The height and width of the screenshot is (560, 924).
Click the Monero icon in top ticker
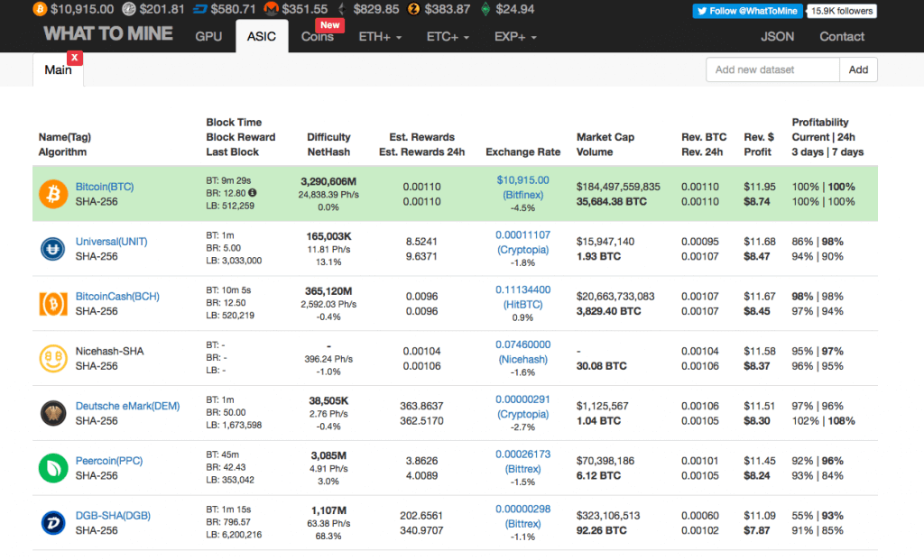[x=271, y=9]
